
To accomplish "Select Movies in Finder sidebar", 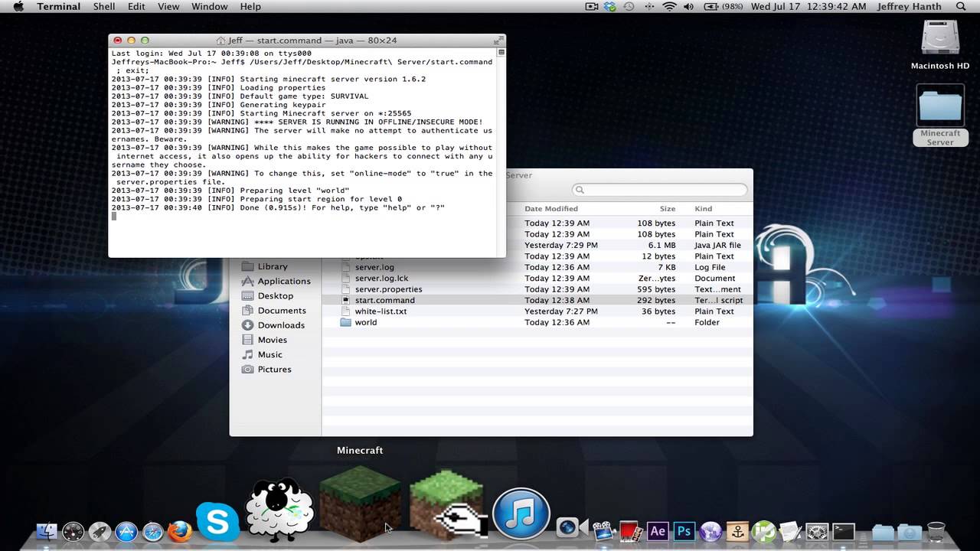I will (273, 340).
